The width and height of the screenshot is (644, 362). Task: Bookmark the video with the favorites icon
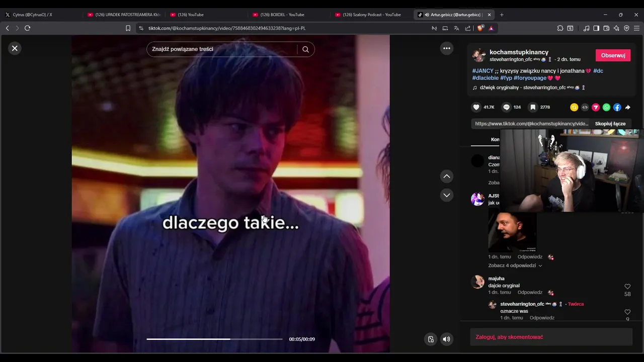[533, 107]
